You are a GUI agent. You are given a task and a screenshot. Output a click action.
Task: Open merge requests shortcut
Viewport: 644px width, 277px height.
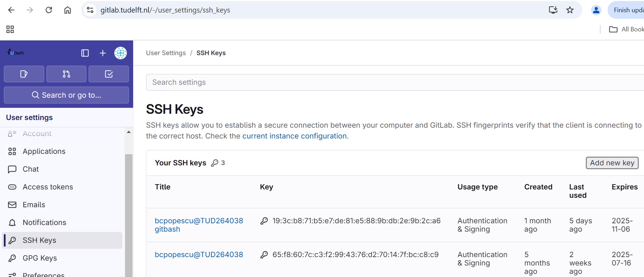[x=66, y=74]
